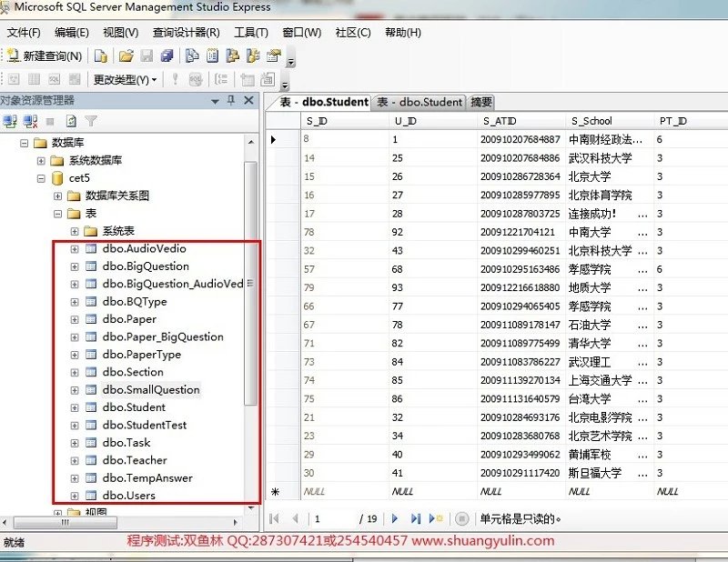The height and width of the screenshot is (562, 728).
Task: Click the Add Group By icon
Action: (x=221, y=80)
